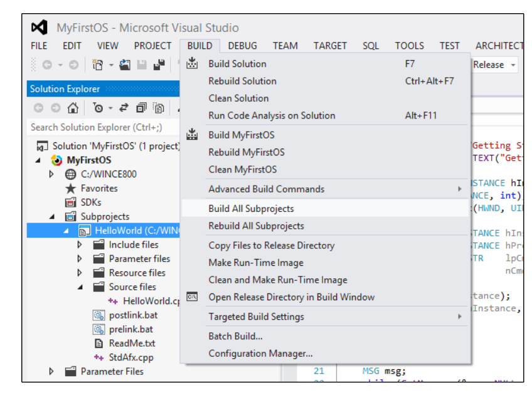Click the globe icon next to C:/WINCE800
This screenshot has width=532, height=405.
coord(70,174)
